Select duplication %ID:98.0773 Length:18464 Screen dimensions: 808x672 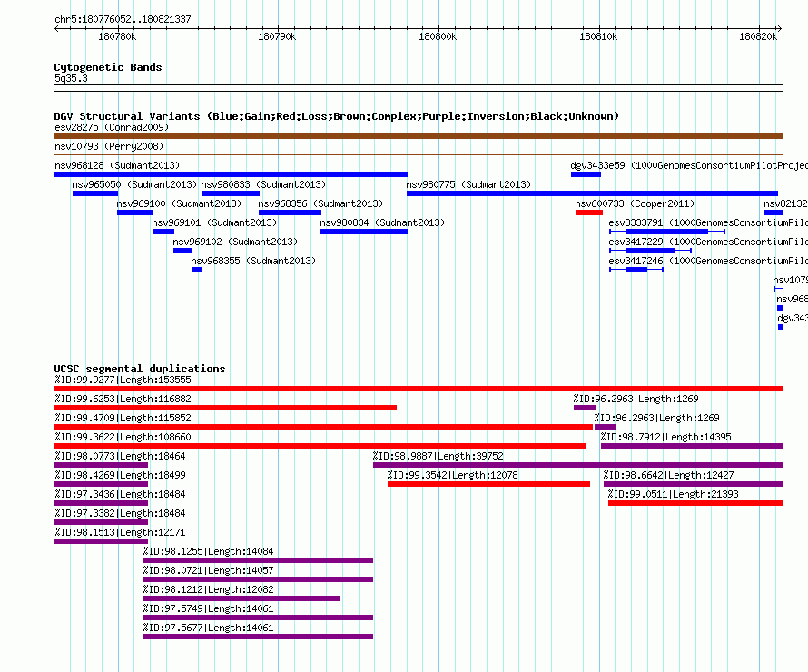coord(101,465)
